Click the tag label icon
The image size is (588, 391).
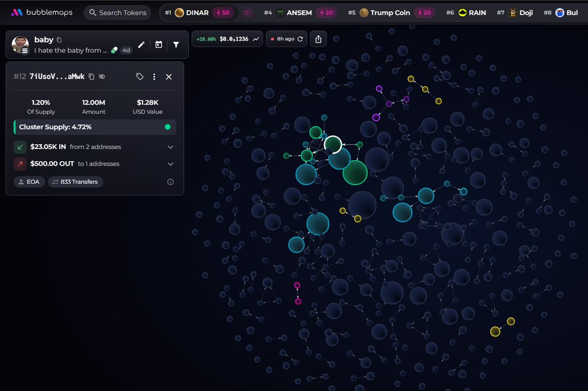coord(139,77)
